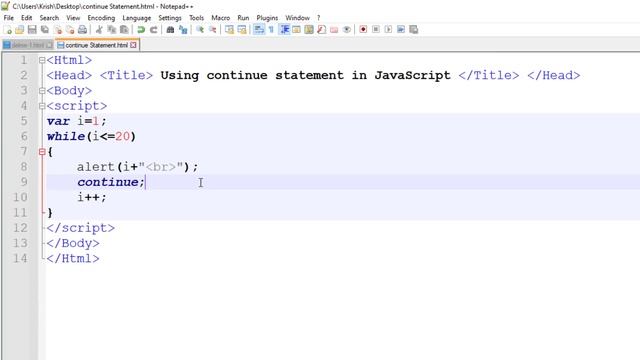The height and width of the screenshot is (360, 640).
Task: Collapse the <script> fold on line 4
Action: 42,106
